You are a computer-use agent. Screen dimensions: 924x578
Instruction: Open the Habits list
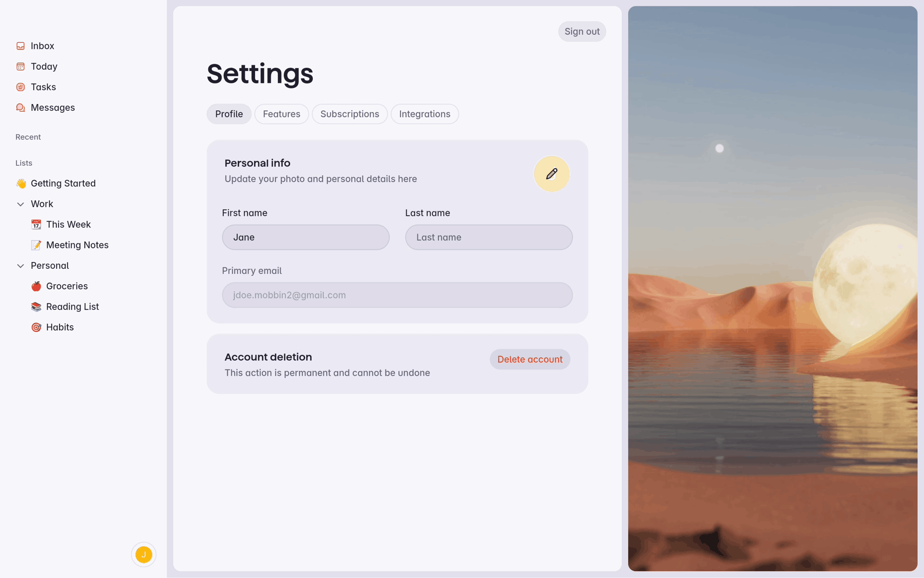[x=60, y=328]
